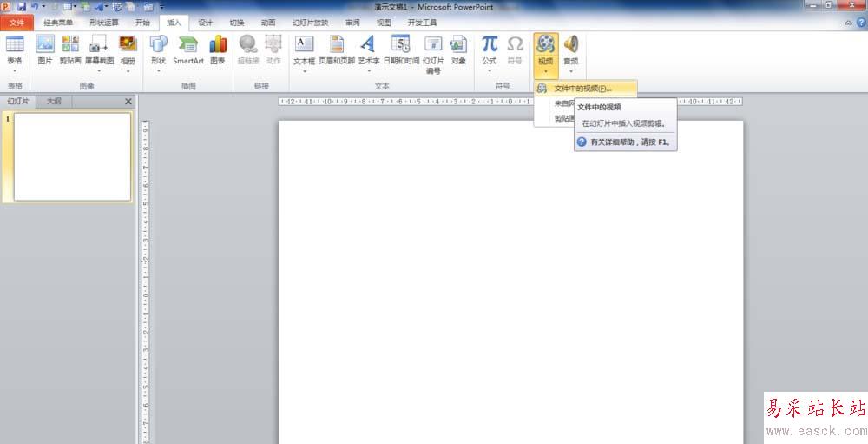Click the blank slide canvas
The width and height of the screenshot is (868, 444).
510,282
